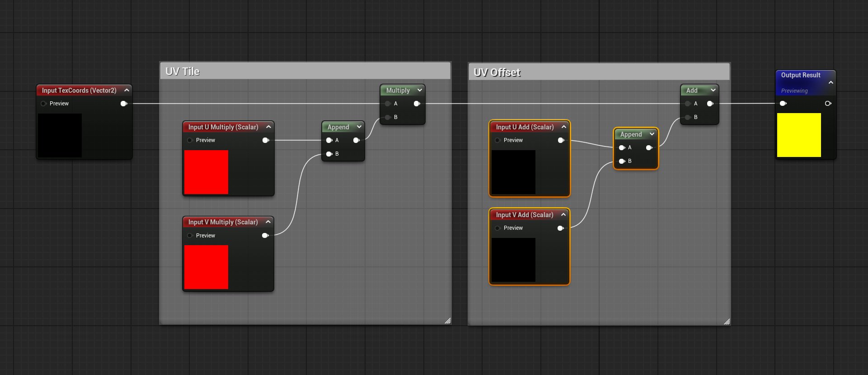The height and width of the screenshot is (375, 868).
Task: Click output pin of Multiply node
Action: [x=417, y=104]
